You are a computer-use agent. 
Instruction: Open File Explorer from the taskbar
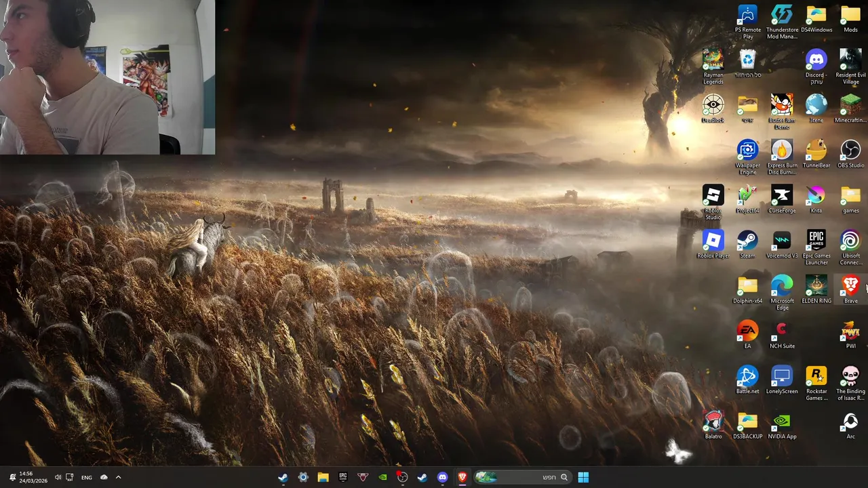[323, 477]
